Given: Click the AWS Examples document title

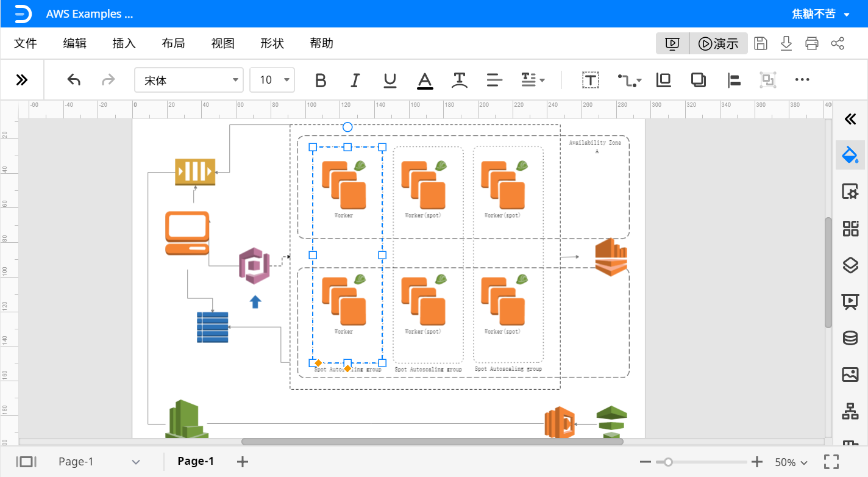Looking at the screenshot, I should pyautogui.click(x=90, y=14).
